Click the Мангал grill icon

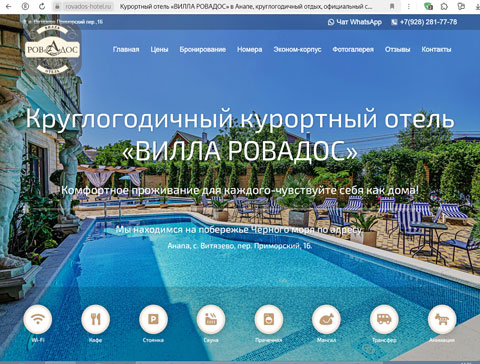point(326,319)
